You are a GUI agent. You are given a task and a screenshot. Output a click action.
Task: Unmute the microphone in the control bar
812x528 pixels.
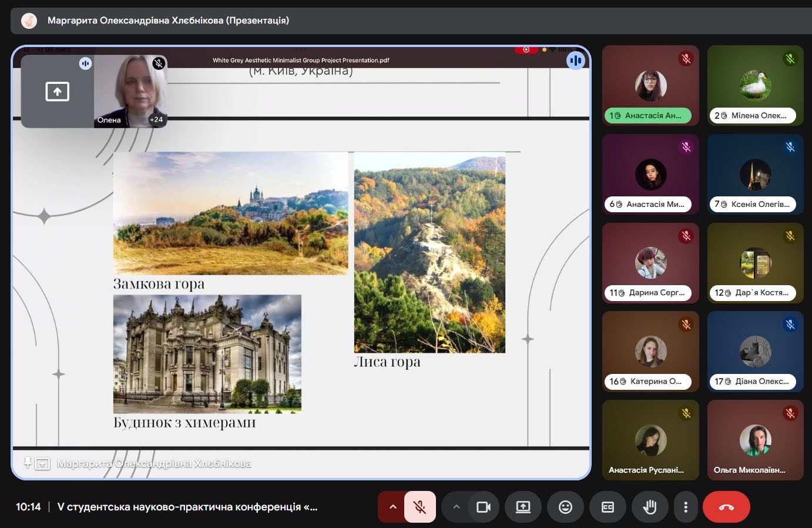tap(420, 507)
